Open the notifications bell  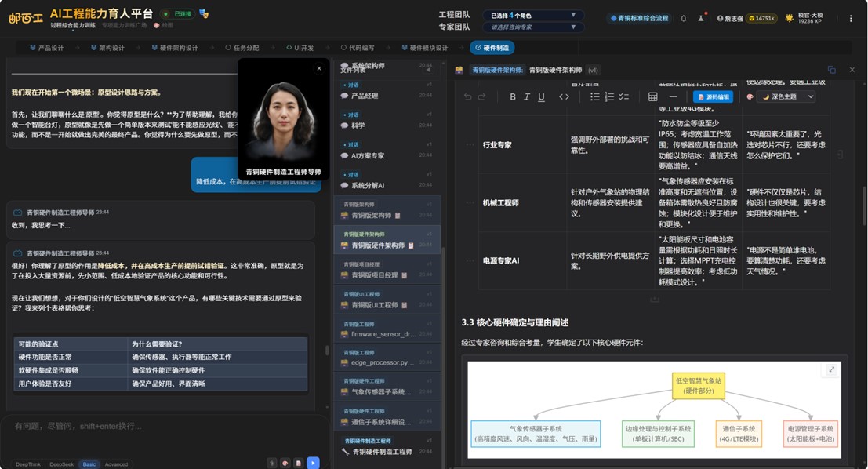pos(683,18)
